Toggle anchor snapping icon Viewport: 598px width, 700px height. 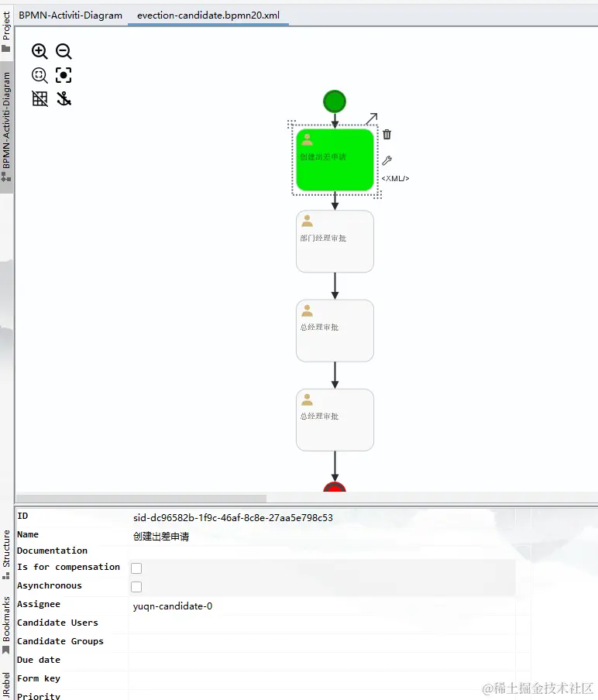pos(64,98)
